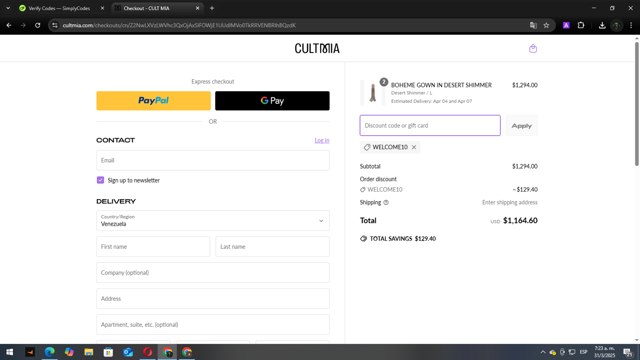The width and height of the screenshot is (640, 360).
Task: Open File Explorer from the taskbar
Action: 89,352
